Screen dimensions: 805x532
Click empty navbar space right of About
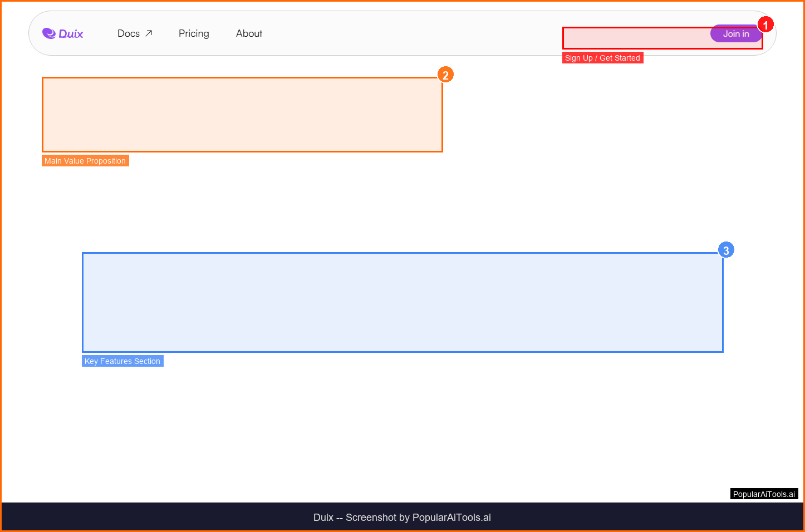(x=412, y=33)
